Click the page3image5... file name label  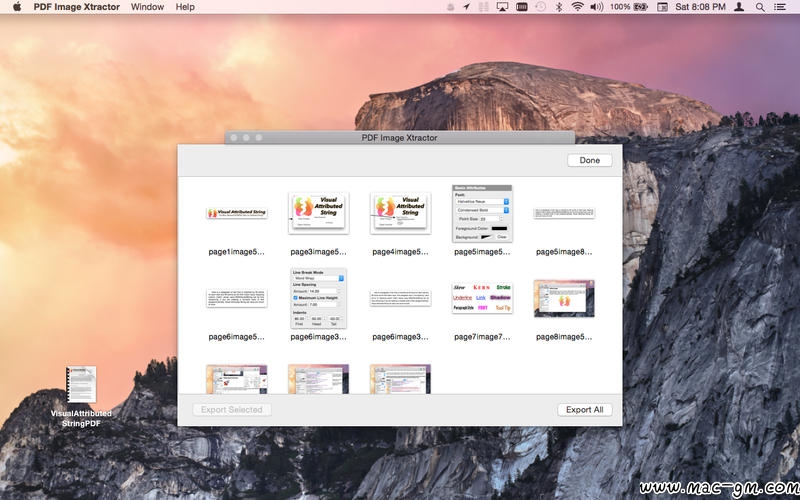318,252
